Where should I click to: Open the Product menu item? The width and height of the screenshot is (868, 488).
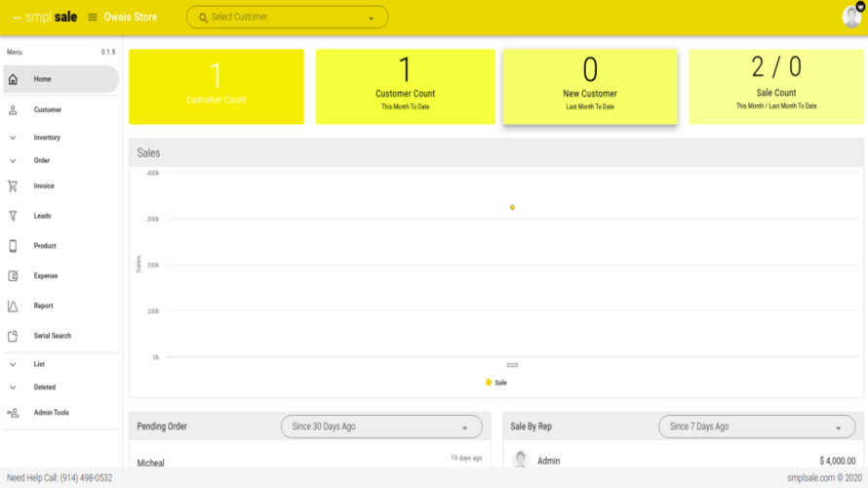(x=60, y=246)
